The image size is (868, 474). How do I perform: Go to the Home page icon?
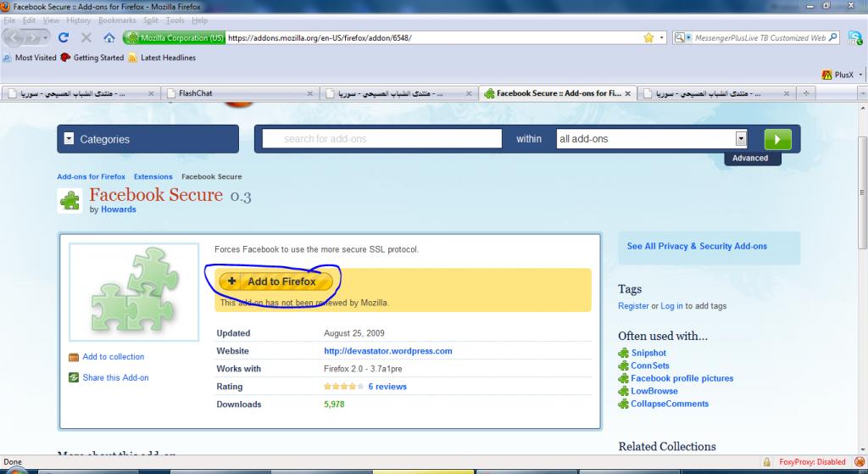[108, 38]
